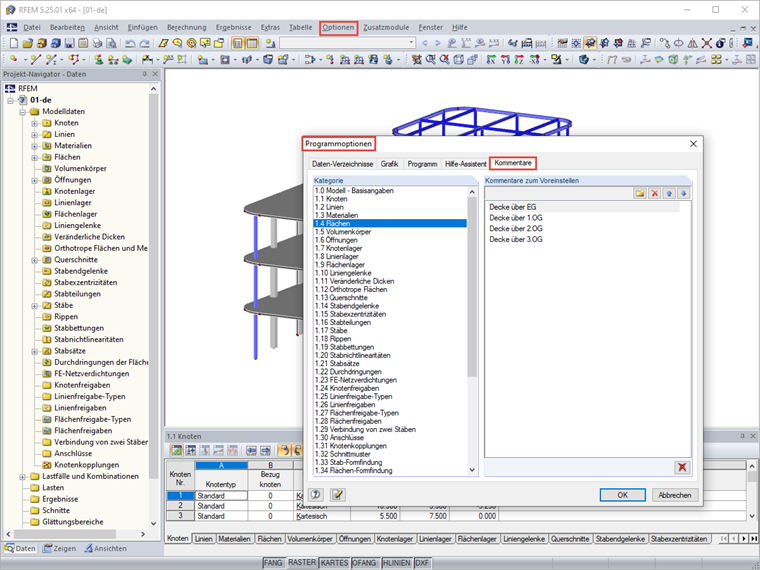Click the View in X direction icon
Screen dimensions: 760x570
(x=491, y=60)
